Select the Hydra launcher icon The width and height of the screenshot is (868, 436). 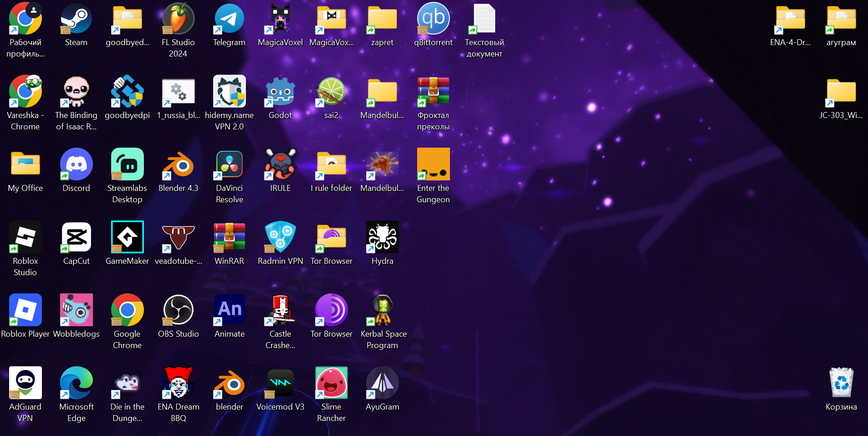pos(382,237)
